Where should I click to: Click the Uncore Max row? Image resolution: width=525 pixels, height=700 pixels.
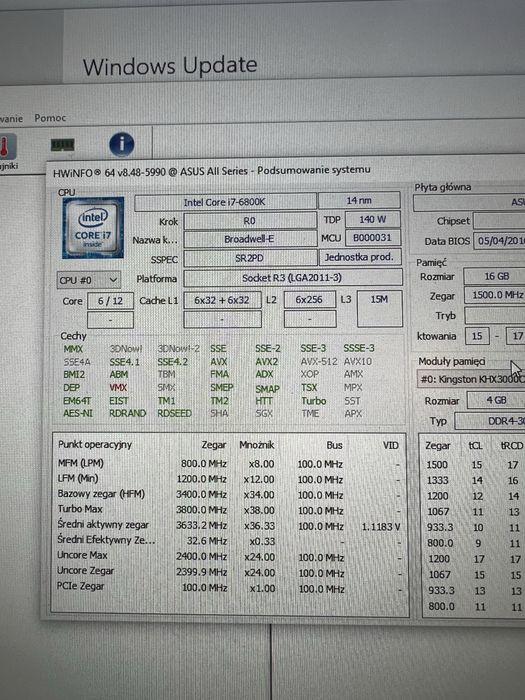tap(229, 557)
